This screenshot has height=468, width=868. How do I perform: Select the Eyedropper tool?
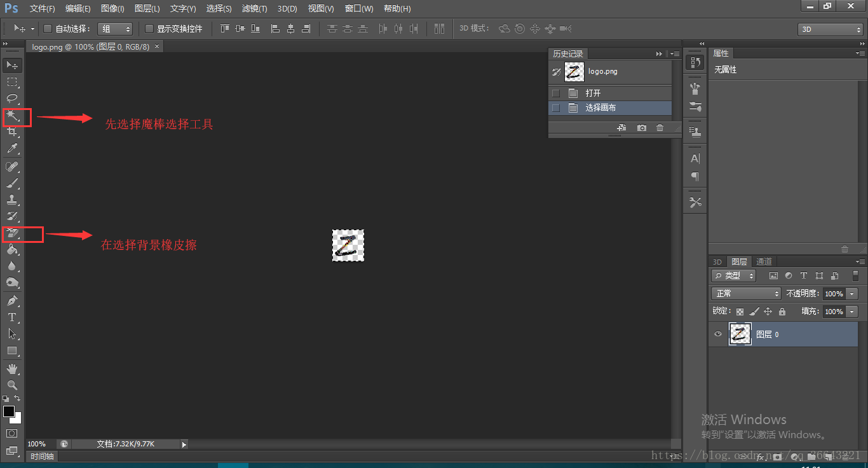[x=12, y=149]
